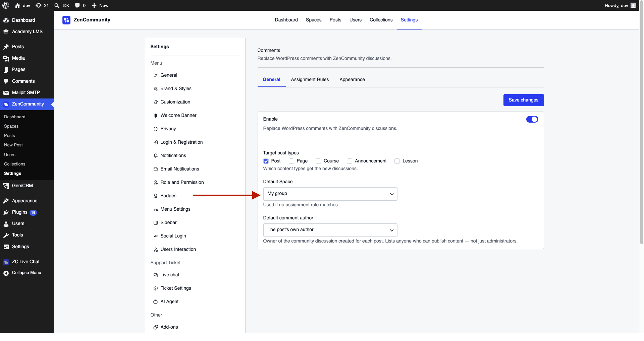The height and width of the screenshot is (341, 644).
Task: Switch to the Appearance settings tab
Action: (x=352, y=80)
